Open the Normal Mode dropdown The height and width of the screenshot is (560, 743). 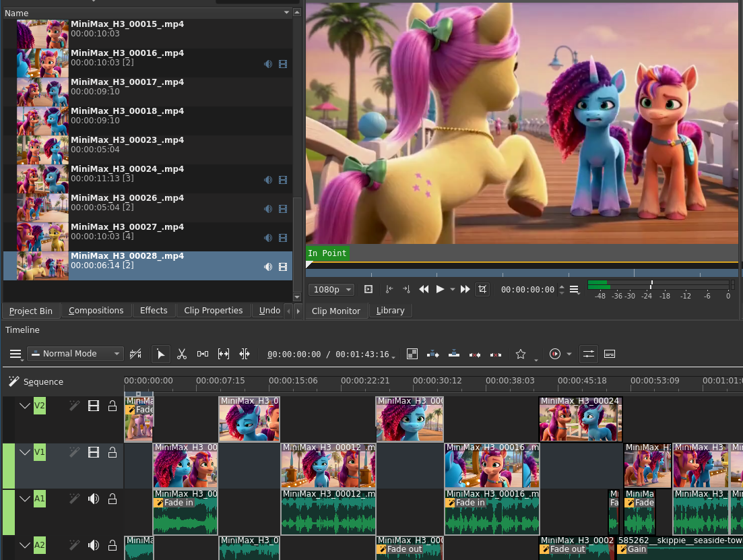click(x=75, y=354)
